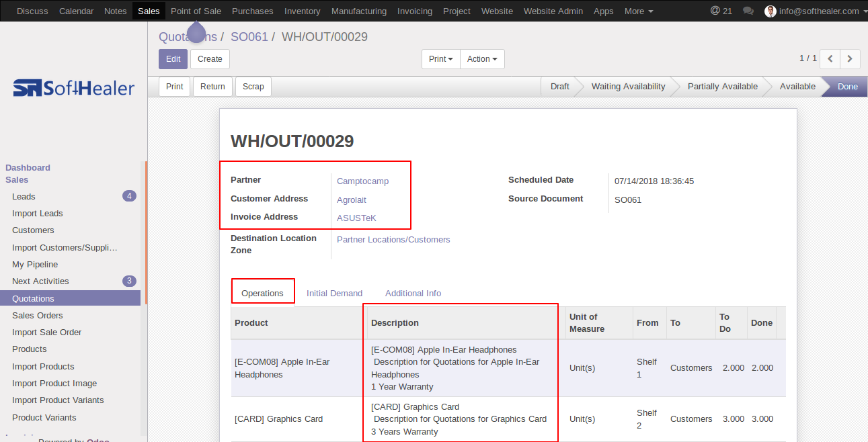Select the Waiting Availability status stage
Image resolution: width=868 pixels, height=442 pixels.
coord(628,87)
